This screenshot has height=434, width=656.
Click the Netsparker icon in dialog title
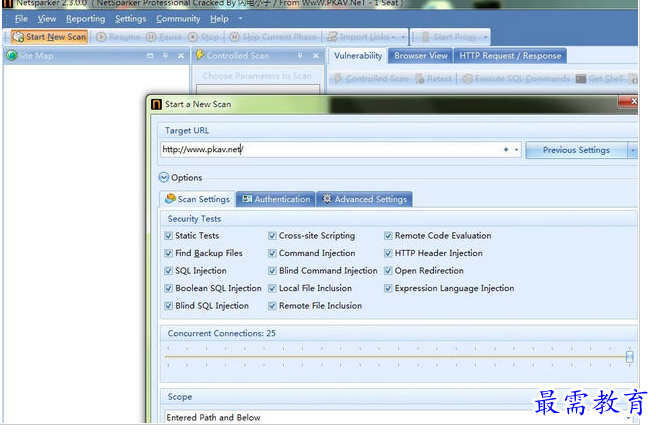click(156, 104)
